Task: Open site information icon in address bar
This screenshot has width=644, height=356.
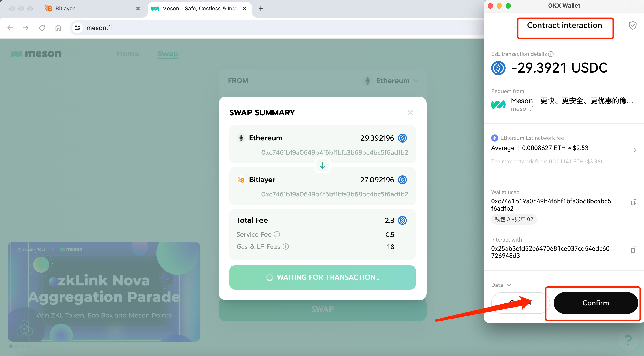Action: tap(78, 28)
